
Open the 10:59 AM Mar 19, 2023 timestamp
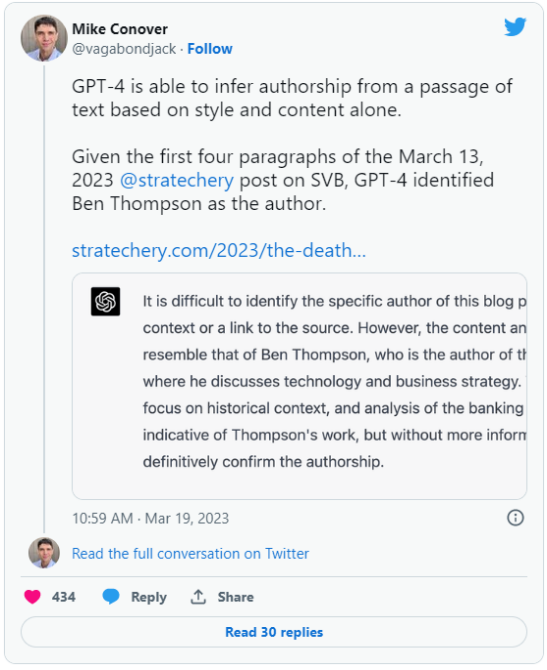(x=150, y=518)
